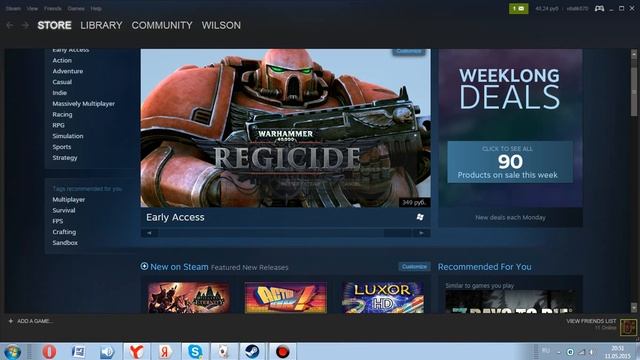Click the Steam icon in the taskbar
This screenshot has height=360, width=640.
252,351
